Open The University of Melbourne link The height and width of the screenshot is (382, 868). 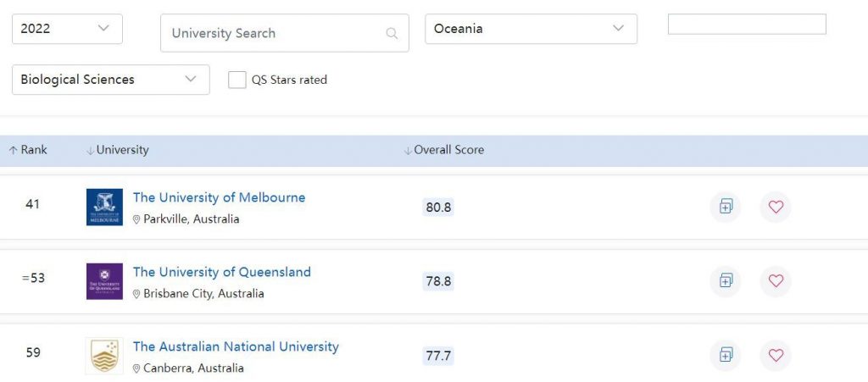(219, 197)
